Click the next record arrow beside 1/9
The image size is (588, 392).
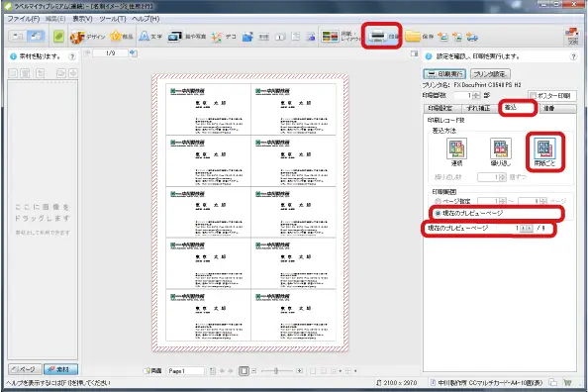133,53
